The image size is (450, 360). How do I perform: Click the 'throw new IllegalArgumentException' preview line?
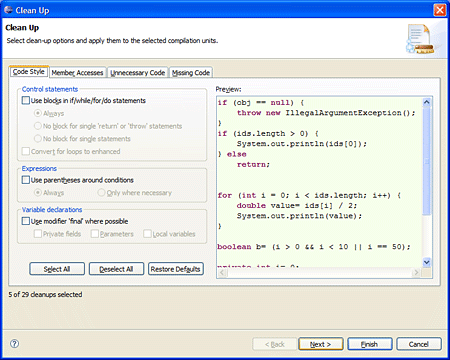click(x=326, y=113)
